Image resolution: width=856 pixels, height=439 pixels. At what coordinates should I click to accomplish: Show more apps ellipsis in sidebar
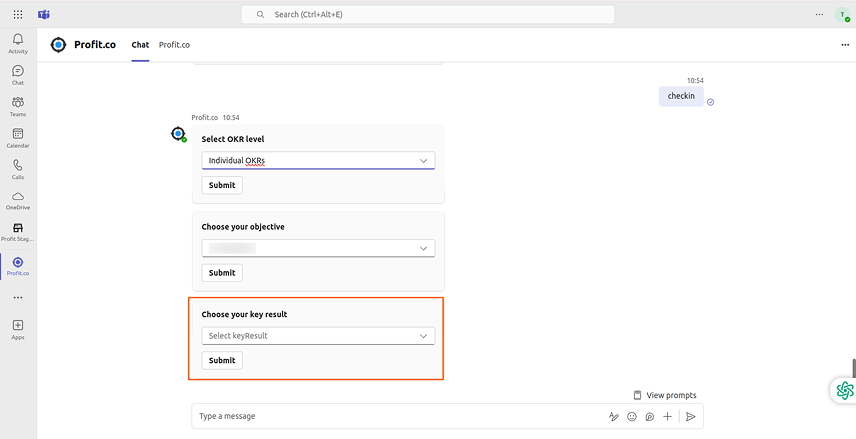point(18,298)
